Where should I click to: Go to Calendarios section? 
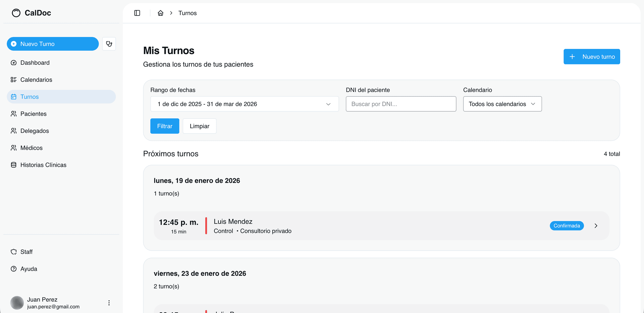click(36, 80)
